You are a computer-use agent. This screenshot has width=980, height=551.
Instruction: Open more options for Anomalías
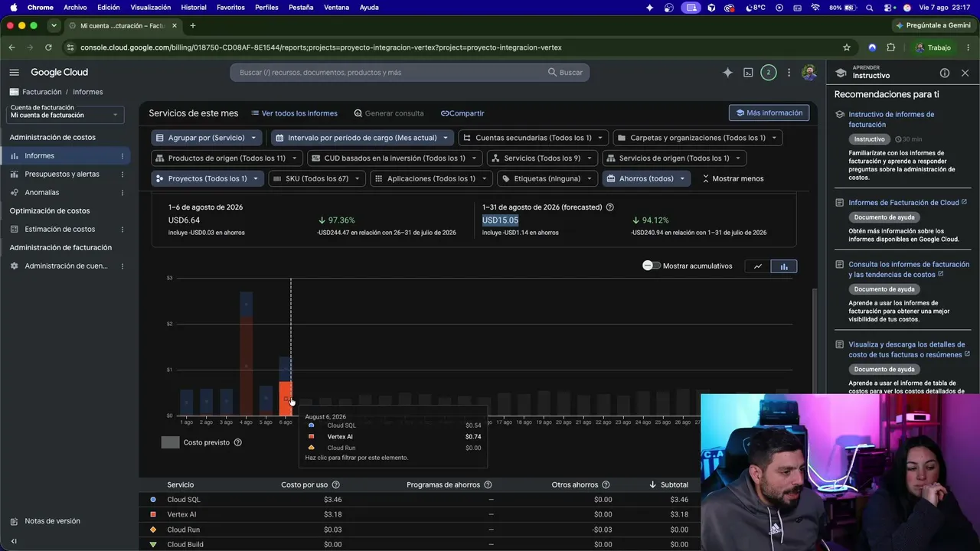(122, 193)
